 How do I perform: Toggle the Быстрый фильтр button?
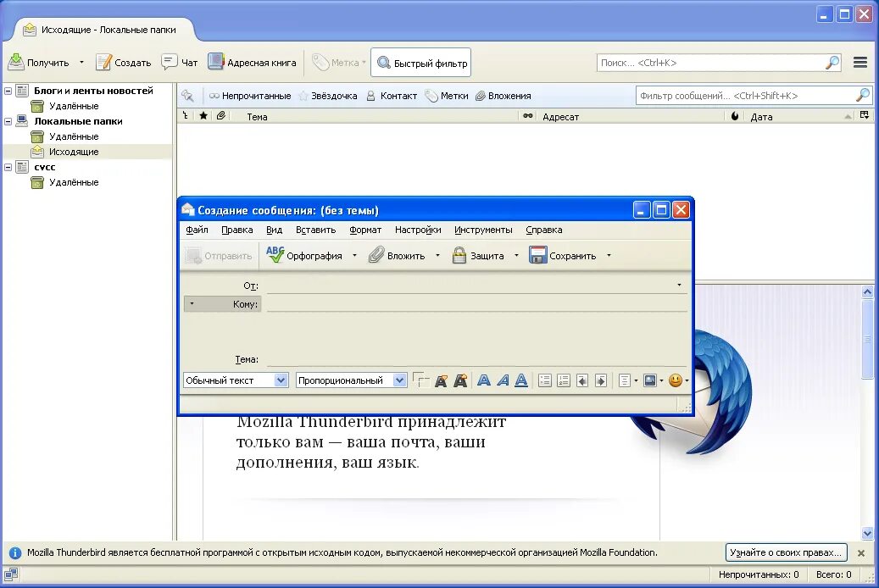(421, 63)
